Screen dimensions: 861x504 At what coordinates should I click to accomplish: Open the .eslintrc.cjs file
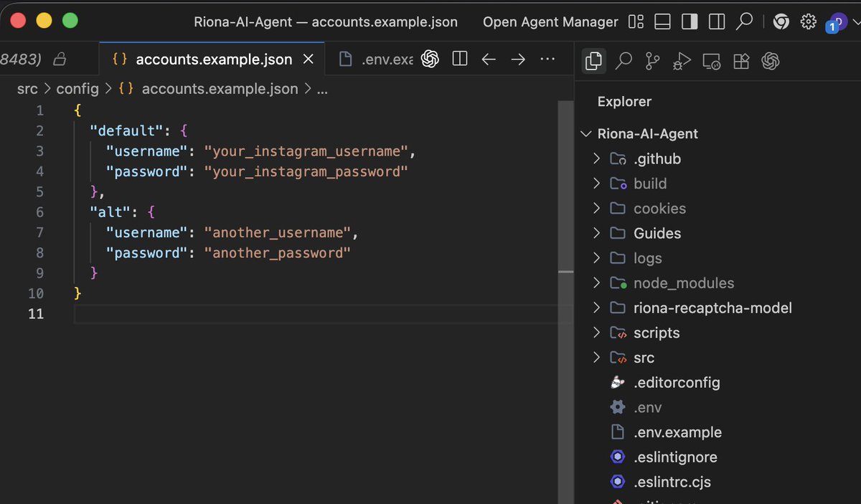coord(672,482)
